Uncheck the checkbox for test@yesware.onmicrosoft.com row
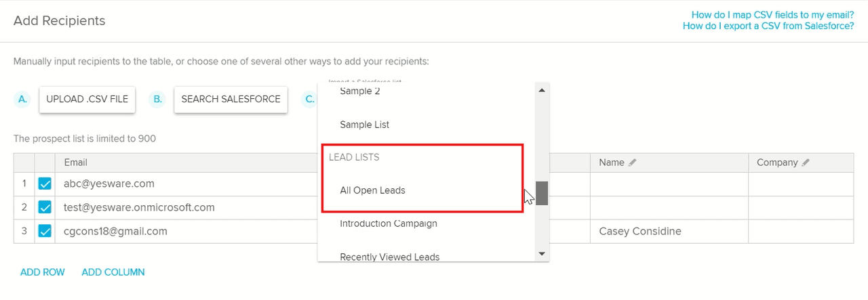Image resolution: width=868 pixels, height=300 pixels. 45,208
